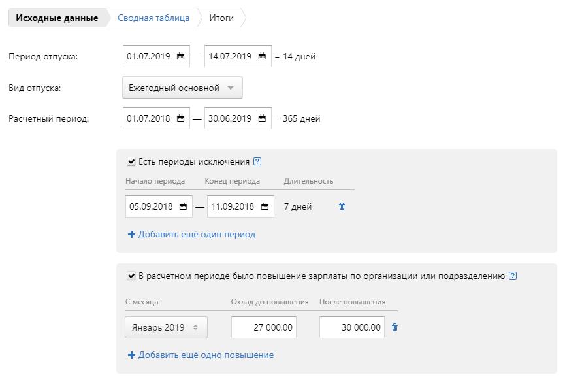Delete the 7-day exclusion period
The width and height of the screenshot is (565, 392).
(342, 206)
